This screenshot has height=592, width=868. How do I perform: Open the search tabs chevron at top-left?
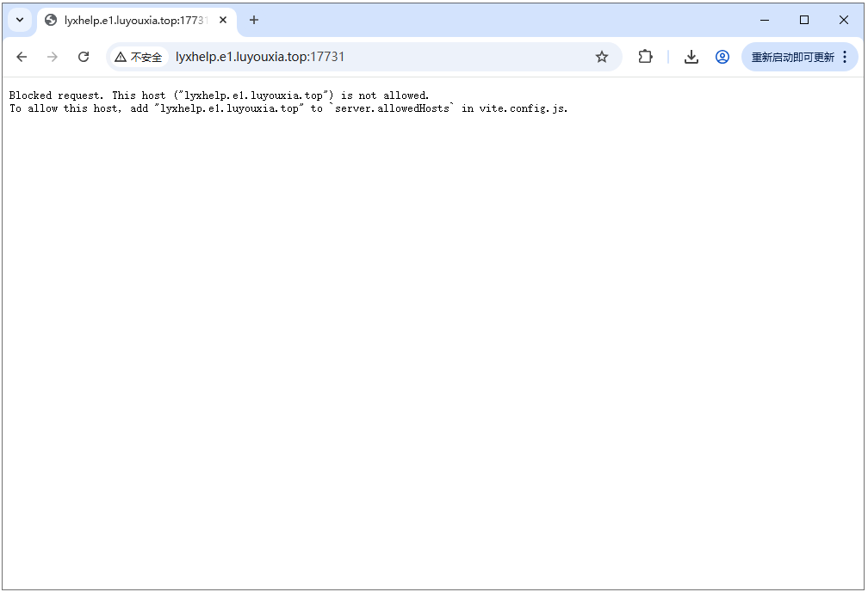coord(19,19)
